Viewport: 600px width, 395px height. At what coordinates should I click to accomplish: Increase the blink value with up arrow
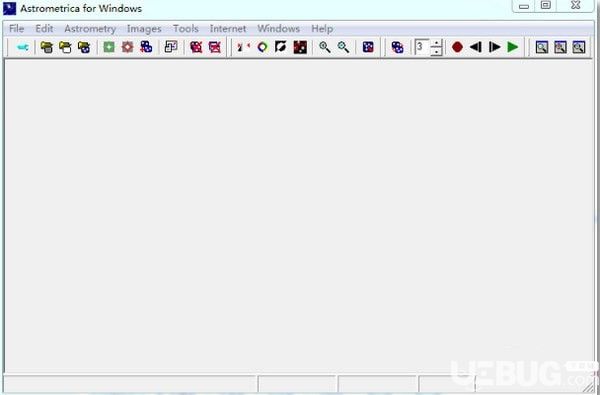click(436, 43)
